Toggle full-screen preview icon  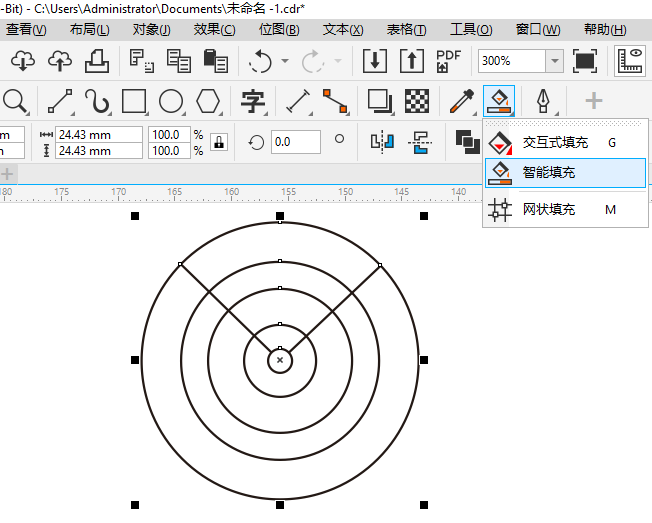585,61
